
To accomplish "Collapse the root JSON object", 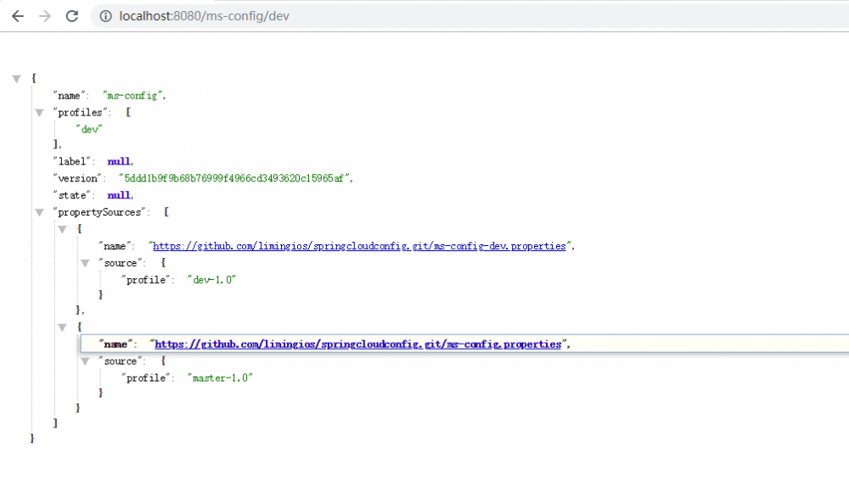I will 17,79.
